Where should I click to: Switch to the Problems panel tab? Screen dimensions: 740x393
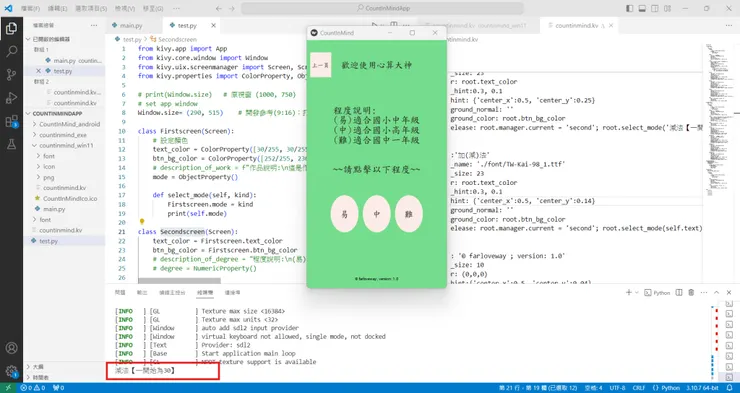click(x=120, y=293)
